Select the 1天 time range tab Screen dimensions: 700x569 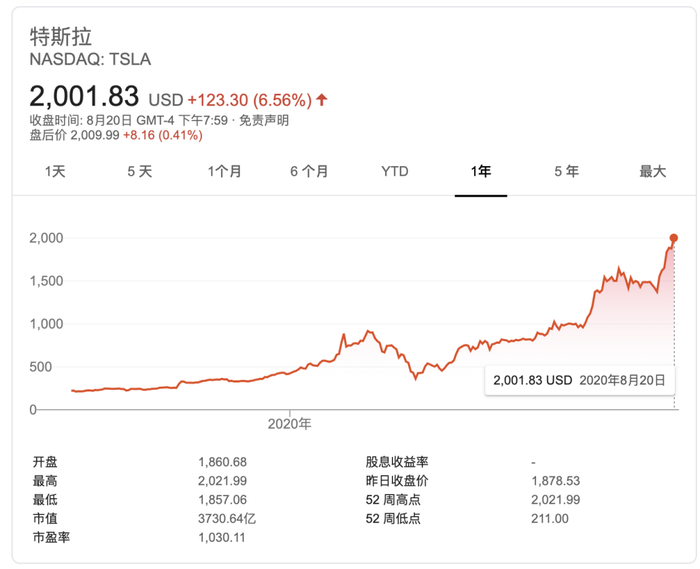coord(55,171)
